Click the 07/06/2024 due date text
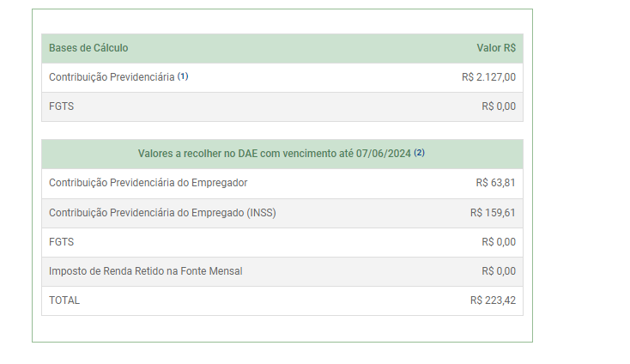The image size is (630, 364). coord(384,154)
